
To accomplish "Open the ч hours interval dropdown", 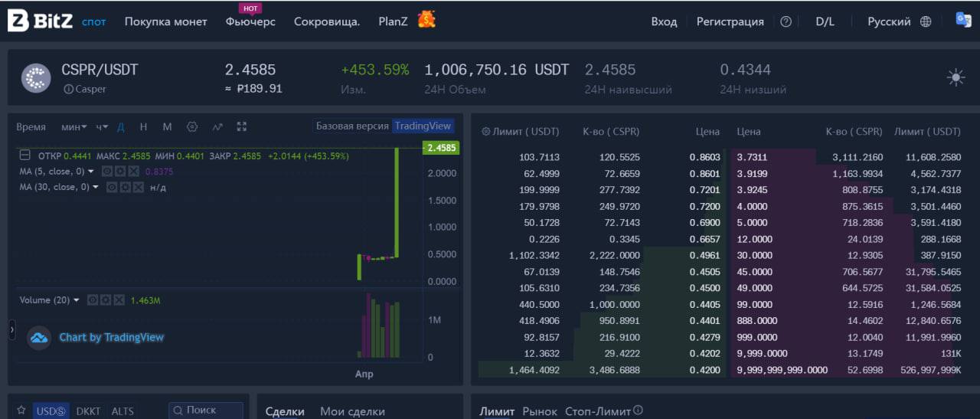I will click(102, 126).
